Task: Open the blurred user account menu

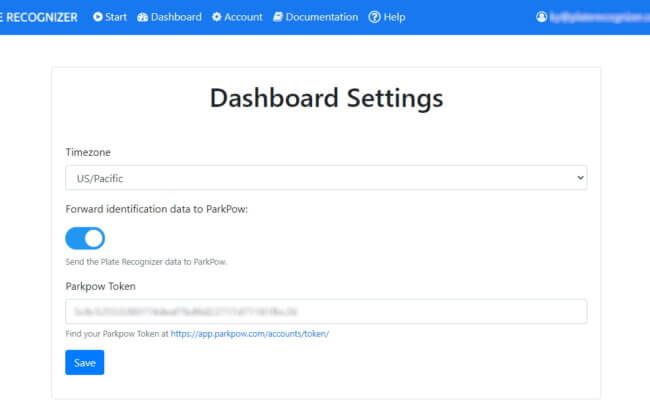Action: pos(593,17)
